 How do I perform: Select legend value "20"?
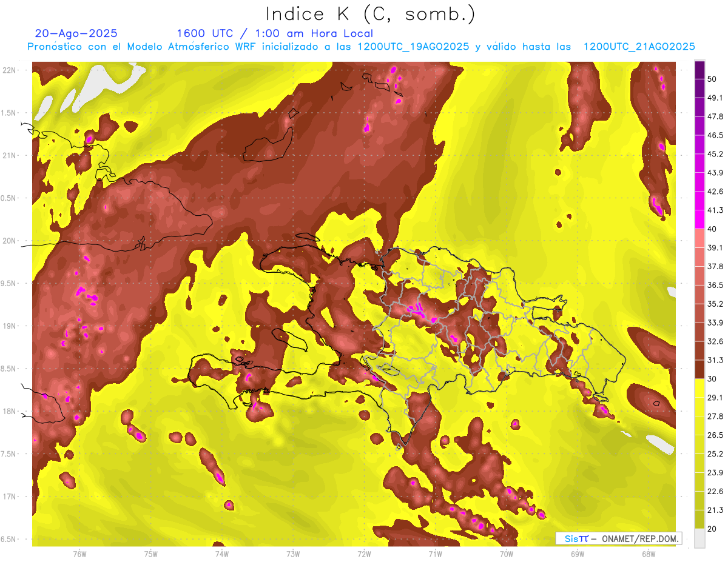[713, 529]
